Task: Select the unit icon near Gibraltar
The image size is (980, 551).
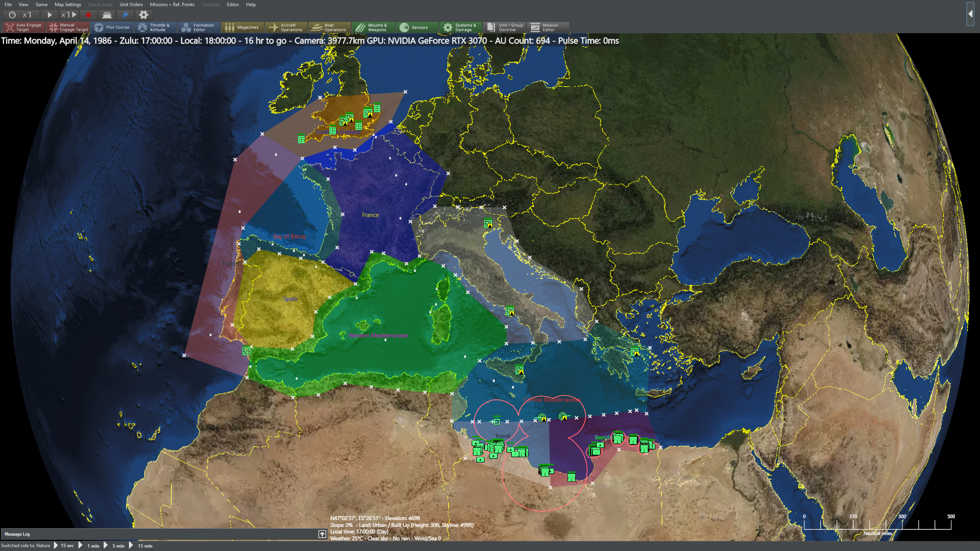Action: [246, 350]
